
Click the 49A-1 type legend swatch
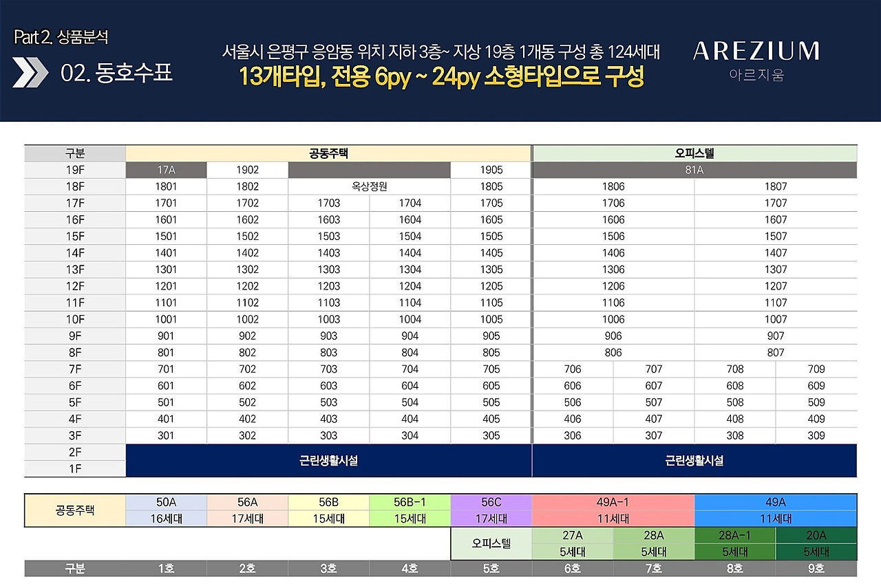coord(613,503)
